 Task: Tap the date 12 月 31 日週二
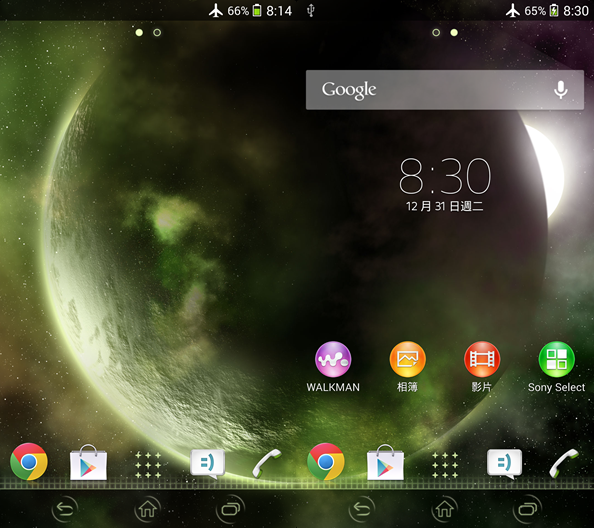click(x=444, y=206)
